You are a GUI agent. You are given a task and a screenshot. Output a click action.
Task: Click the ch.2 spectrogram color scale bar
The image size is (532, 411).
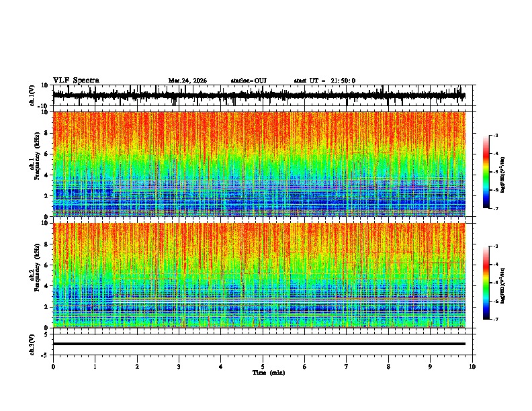point(486,283)
